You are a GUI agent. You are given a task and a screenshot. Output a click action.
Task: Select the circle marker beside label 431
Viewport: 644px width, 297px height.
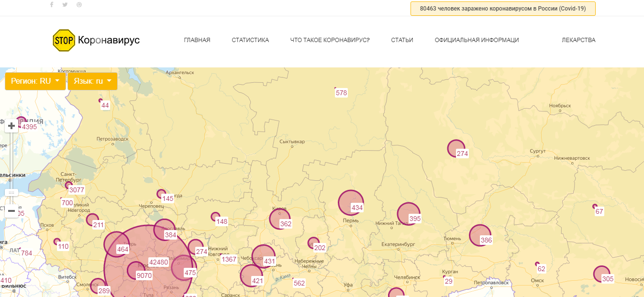click(x=263, y=257)
